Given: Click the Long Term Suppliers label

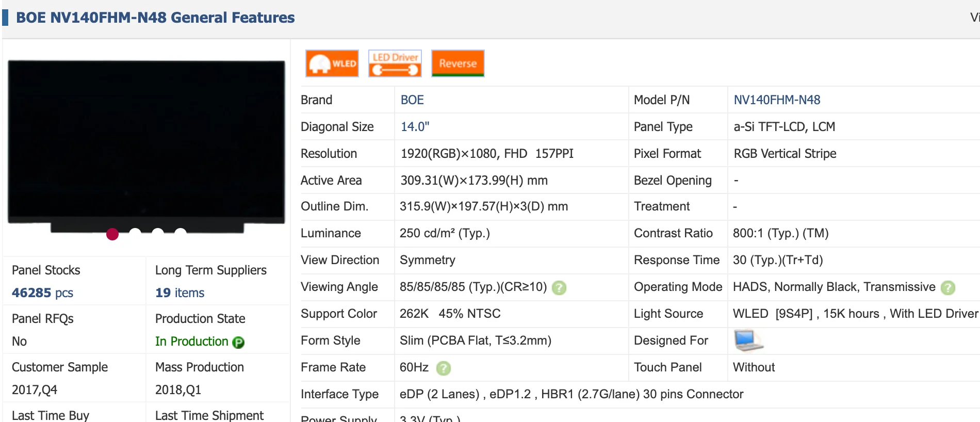Looking at the screenshot, I should [x=211, y=270].
